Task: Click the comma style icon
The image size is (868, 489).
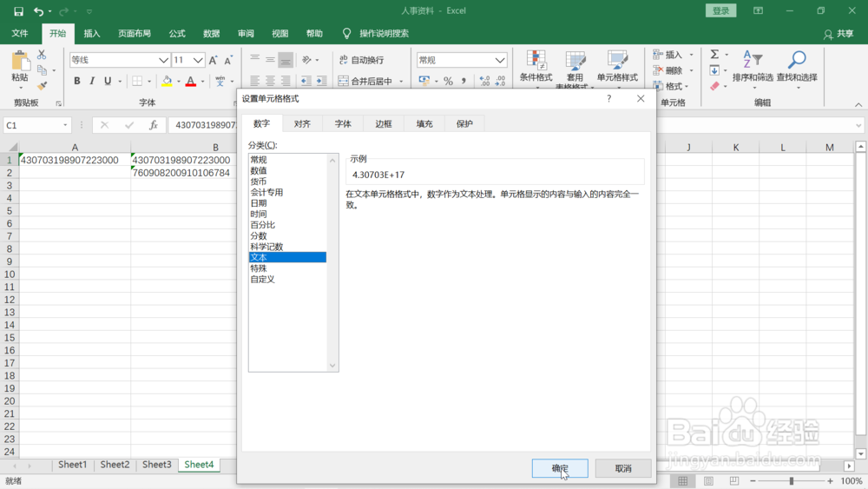Action: (464, 81)
